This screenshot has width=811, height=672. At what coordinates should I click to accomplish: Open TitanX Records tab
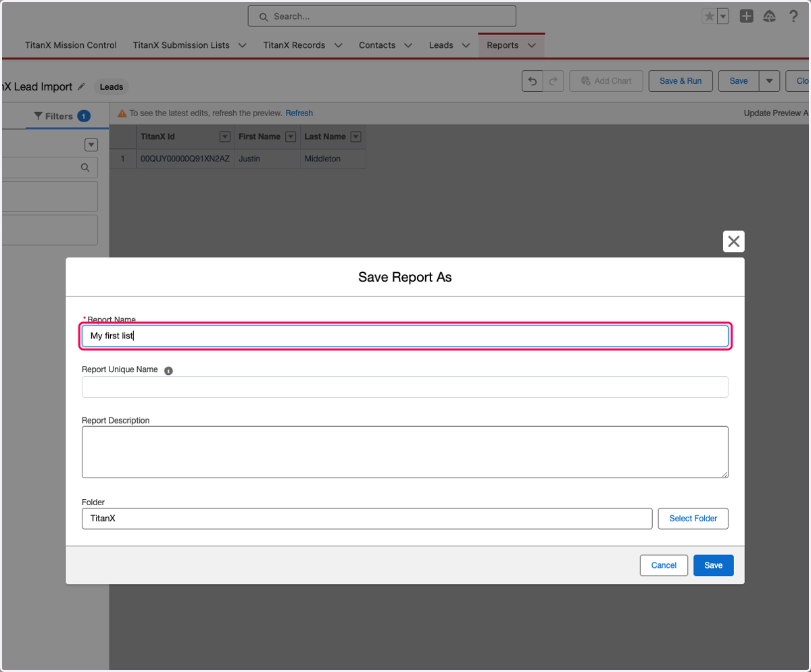(294, 45)
